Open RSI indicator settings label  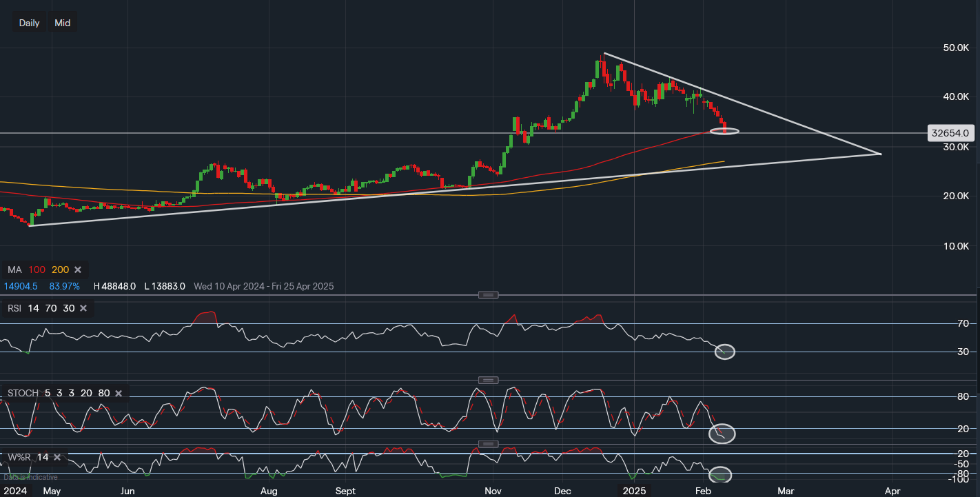point(15,308)
